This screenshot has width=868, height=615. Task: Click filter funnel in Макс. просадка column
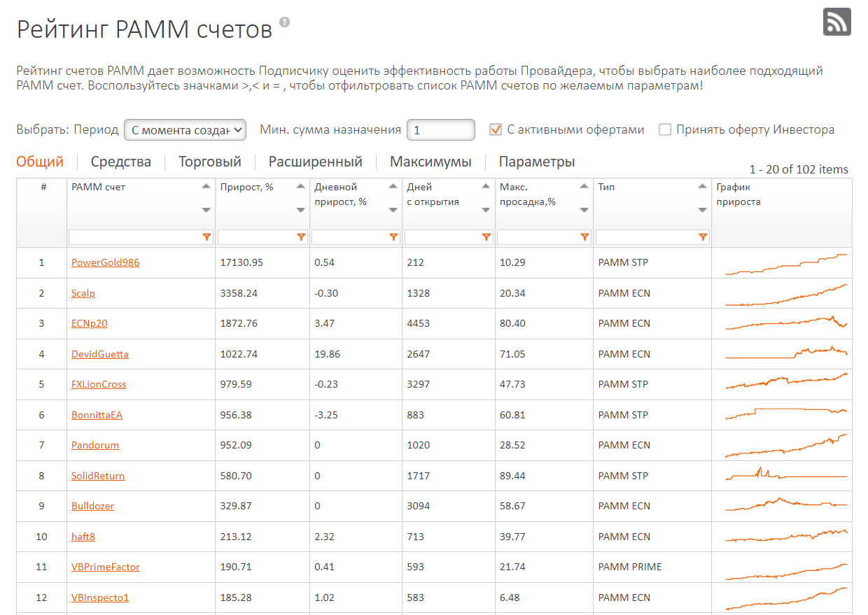coord(584,237)
